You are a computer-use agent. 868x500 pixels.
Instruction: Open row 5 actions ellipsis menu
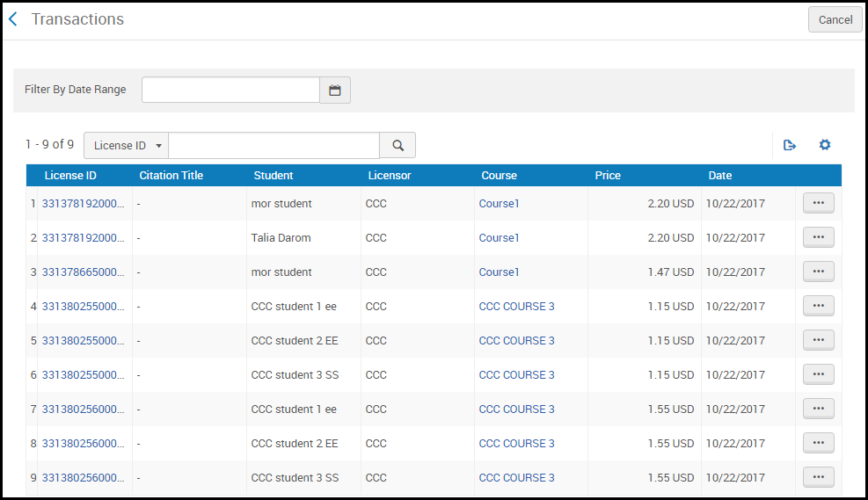819,340
